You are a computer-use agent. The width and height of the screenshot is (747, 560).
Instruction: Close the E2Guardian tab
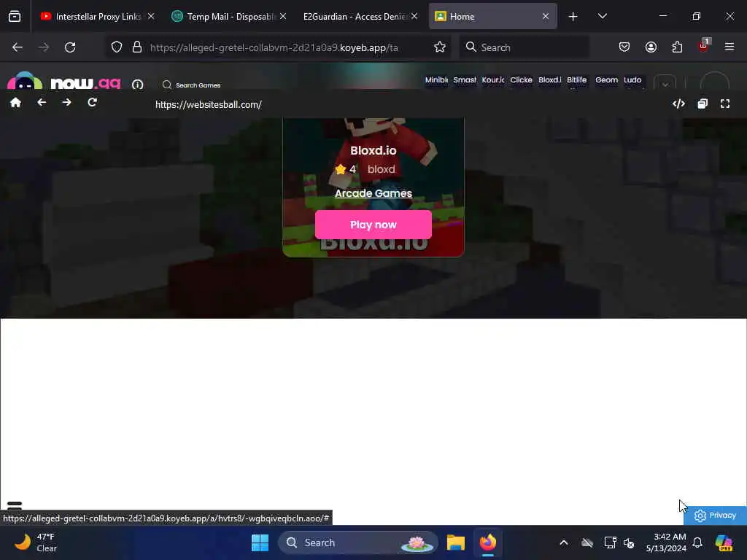pyautogui.click(x=414, y=16)
